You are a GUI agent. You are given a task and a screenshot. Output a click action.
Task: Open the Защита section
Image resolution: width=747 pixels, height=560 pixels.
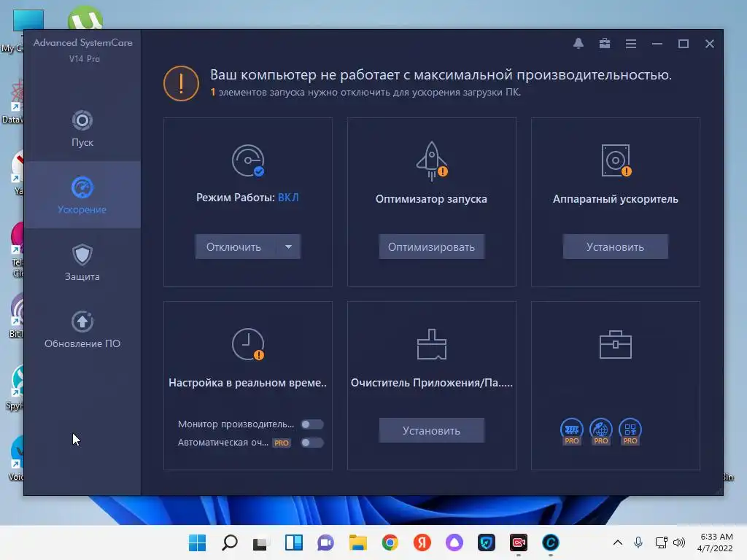pos(82,262)
